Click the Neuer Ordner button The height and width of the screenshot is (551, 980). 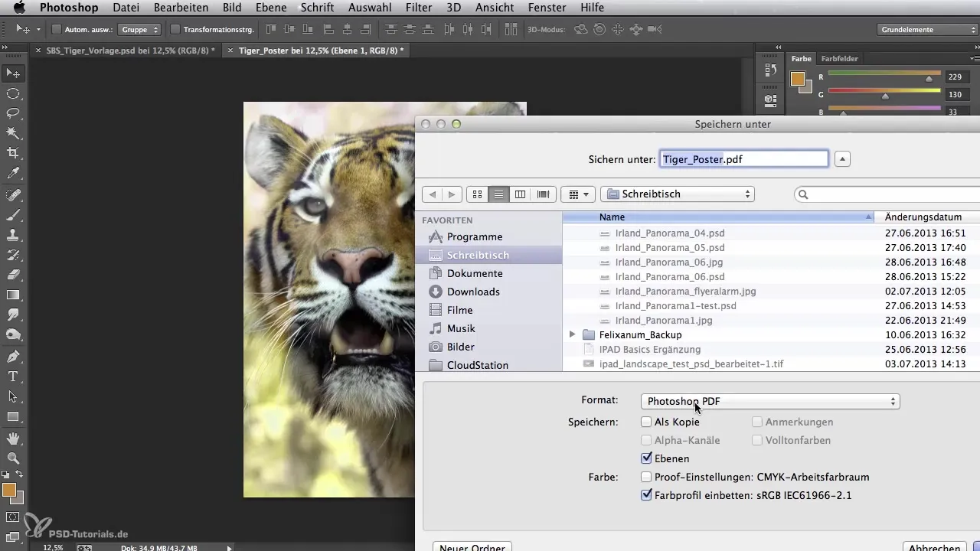[x=472, y=547]
